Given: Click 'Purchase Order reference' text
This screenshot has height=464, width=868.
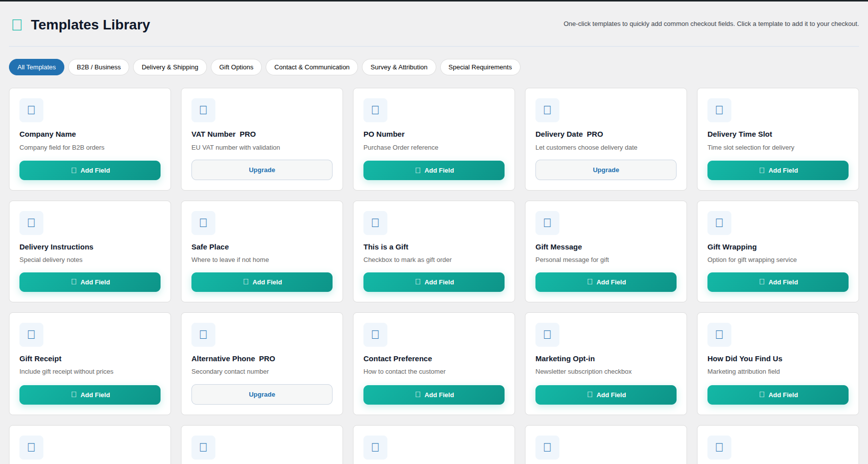Looking at the screenshot, I should (401, 148).
